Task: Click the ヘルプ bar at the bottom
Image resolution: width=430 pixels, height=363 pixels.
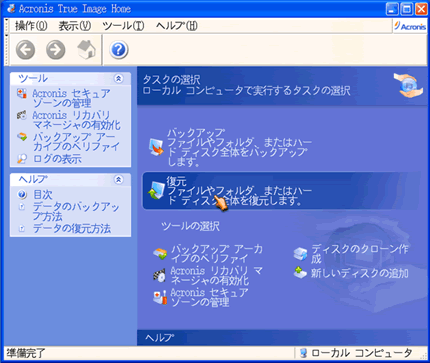Action: click(282, 338)
